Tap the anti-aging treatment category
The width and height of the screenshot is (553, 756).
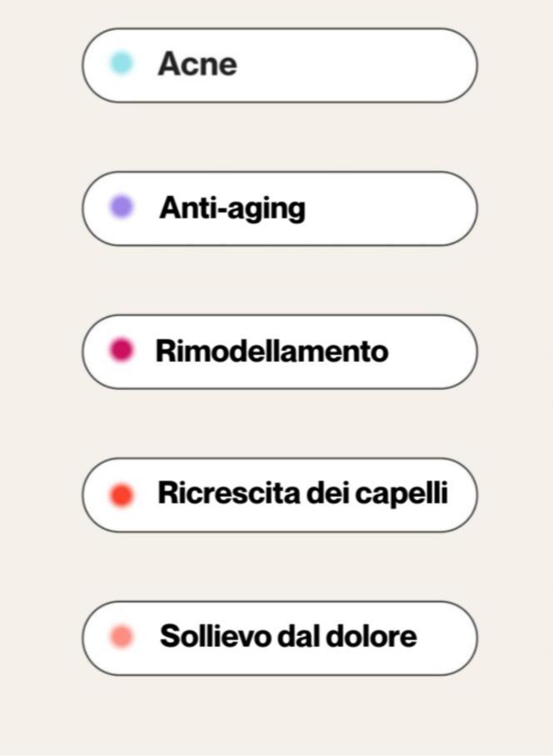pyautogui.click(x=280, y=208)
